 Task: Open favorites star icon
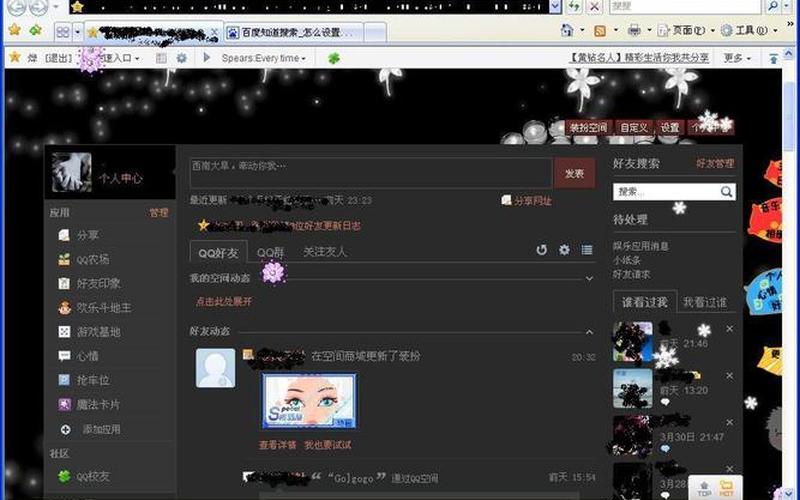point(15,30)
